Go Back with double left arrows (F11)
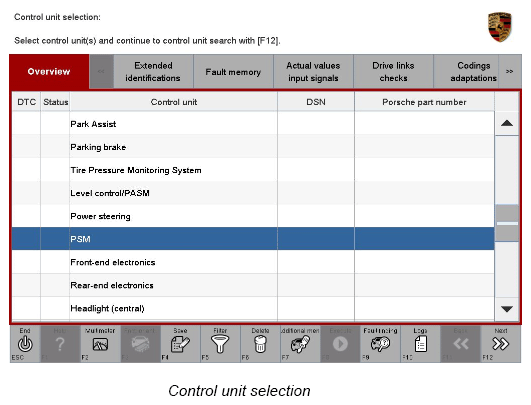The width and height of the screenshot is (531, 405). [x=460, y=344]
